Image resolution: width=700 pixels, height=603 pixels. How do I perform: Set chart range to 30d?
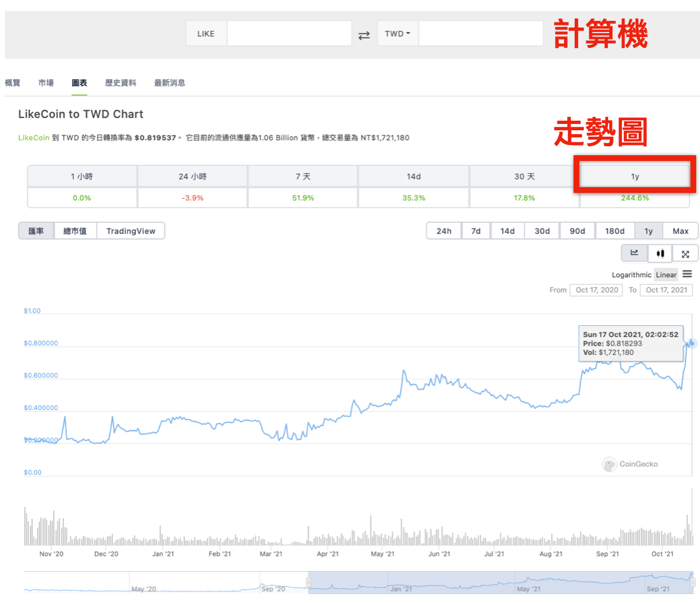tap(542, 231)
